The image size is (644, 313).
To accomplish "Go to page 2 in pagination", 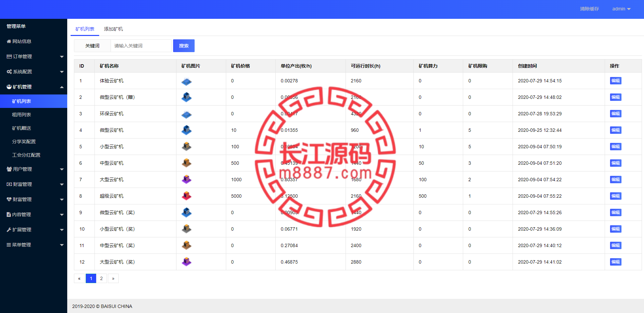I will (x=102, y=278).
